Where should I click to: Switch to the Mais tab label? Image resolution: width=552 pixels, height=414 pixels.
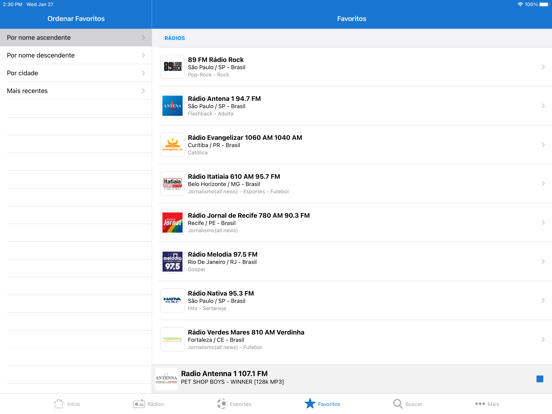[493, 404]
